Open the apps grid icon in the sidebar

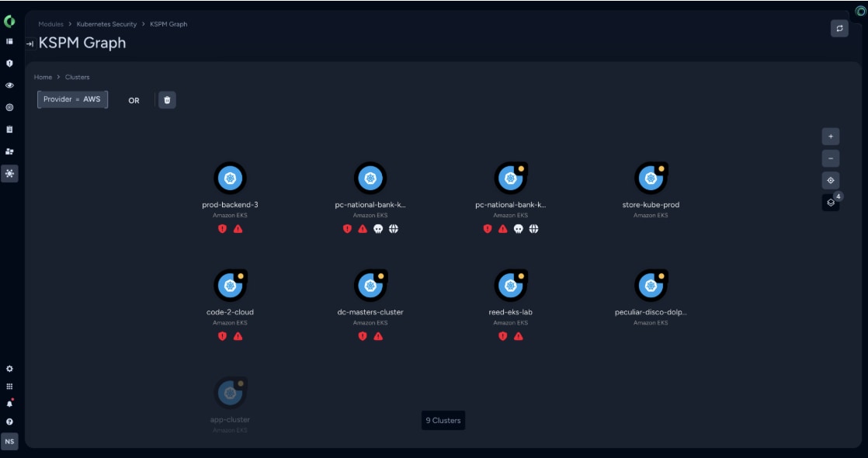point(9,387)
